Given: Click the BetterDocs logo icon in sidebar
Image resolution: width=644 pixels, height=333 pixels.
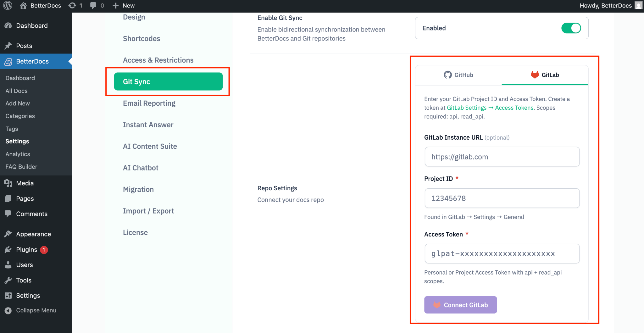Looking at the screenshot, I should [x=8, y=62].
